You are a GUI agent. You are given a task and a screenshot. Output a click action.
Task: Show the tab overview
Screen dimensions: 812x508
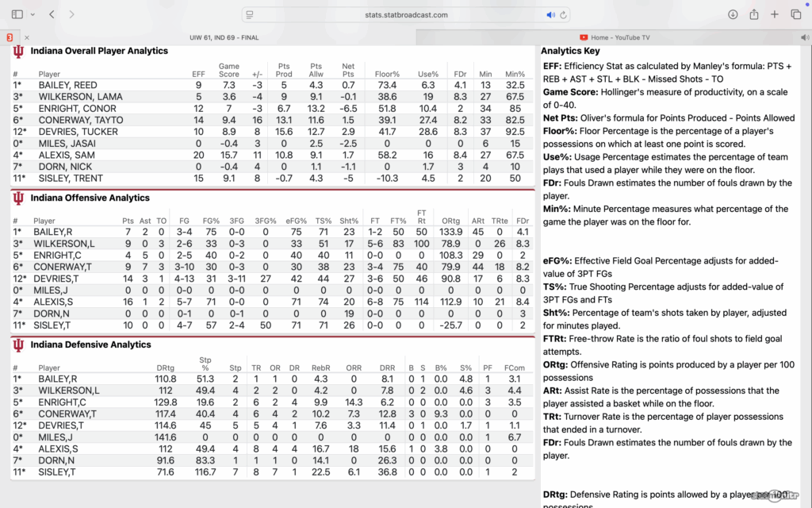pyautogui.click(x=795, y=14)
